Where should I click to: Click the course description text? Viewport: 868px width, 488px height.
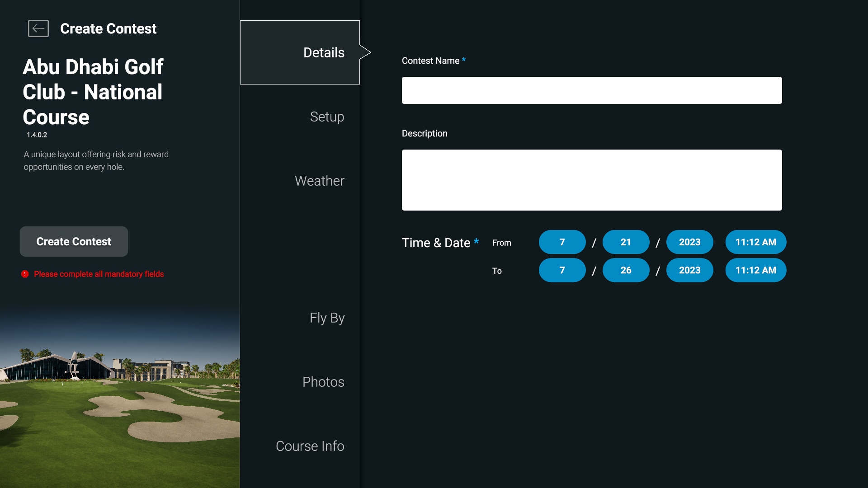pos(96,160)
